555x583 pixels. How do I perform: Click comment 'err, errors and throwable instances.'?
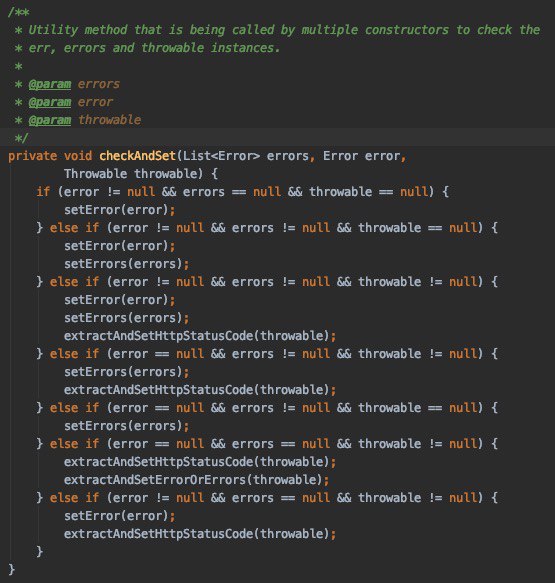click(x=154, y=48)
